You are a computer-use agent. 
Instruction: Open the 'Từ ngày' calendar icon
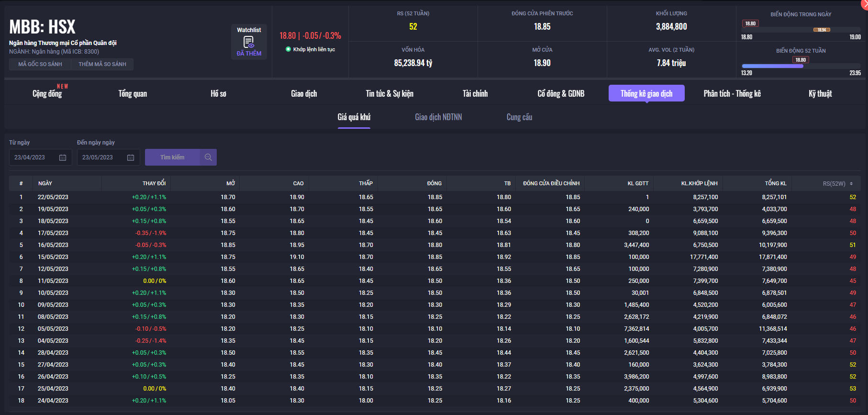tap(63, 157)
